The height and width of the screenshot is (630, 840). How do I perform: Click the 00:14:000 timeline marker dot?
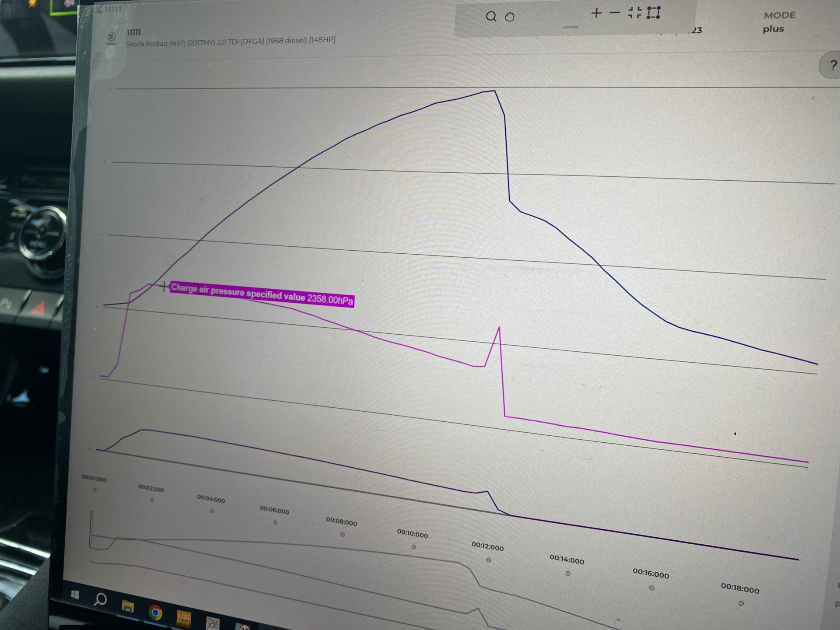pyautogui.click(x=568, y=574)
